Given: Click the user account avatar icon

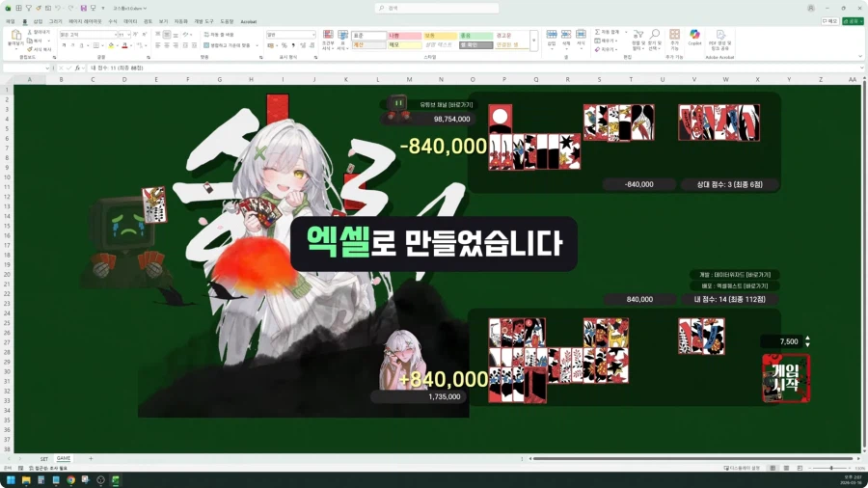Looking at the screenshot, I should [810, 9].
